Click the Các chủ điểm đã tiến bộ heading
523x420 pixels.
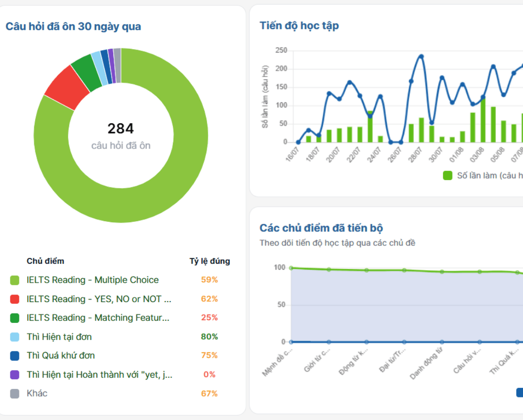click(x=321, y=228)
